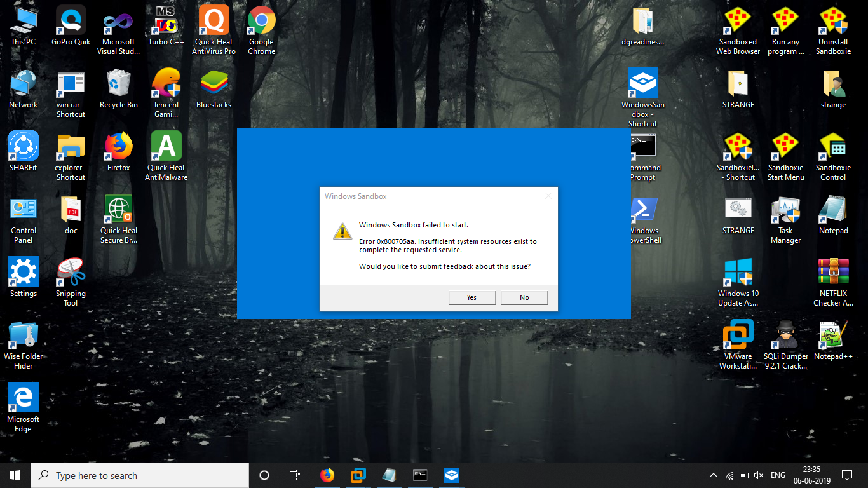Launch Notepad++ desktop shortcut
Image resolution: width=868 pixels, height=488 pixels.
pyautogui.click(x=834, y=342)
